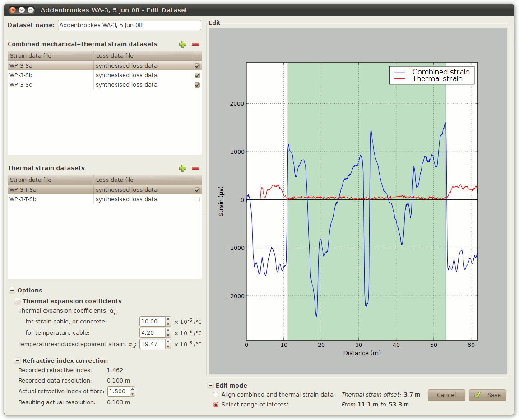
Task: Click the strain cable coefficient spin box
Action: pos(152,322)
